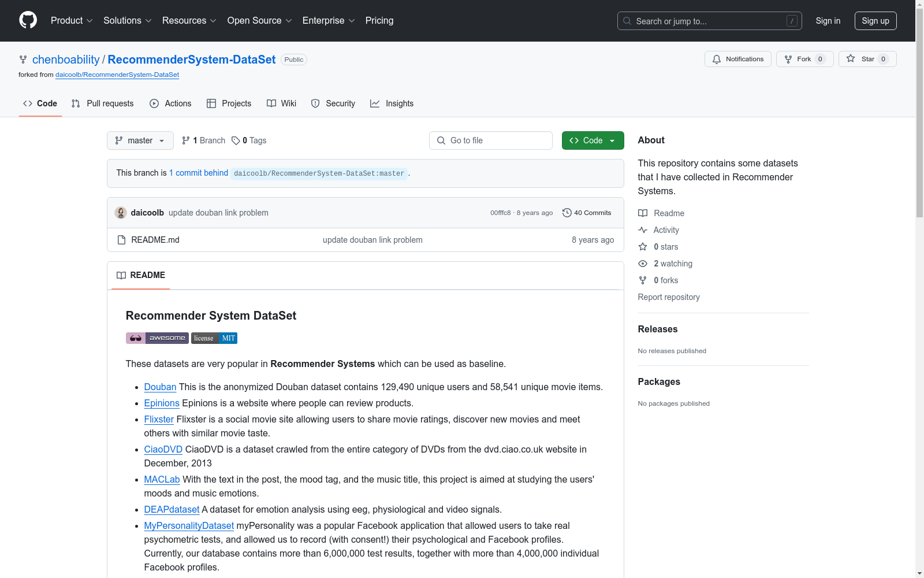Open the Readme link in About
Image resolution: width=924 pixels, height=578 pixels.
click(661, 213)
